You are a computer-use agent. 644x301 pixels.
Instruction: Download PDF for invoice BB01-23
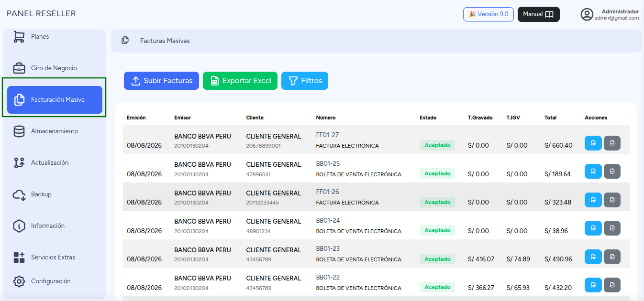click(593, 257)
